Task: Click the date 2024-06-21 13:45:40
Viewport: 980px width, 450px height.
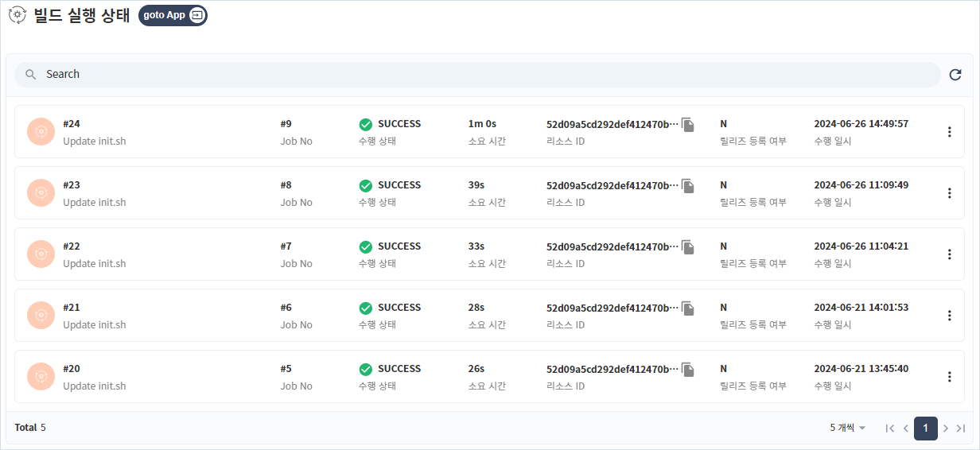Action: click(x=861, y=369)
